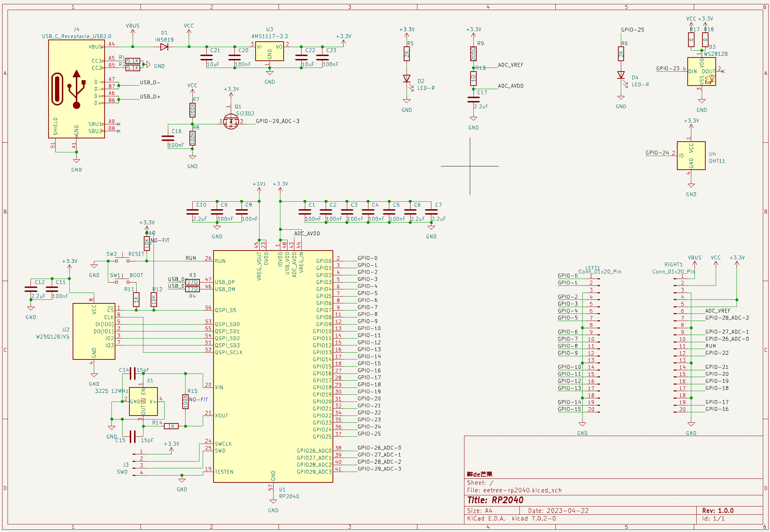Image resolution: width=770 pixels, height=532 pixels.
Task: Select the 2.2uF capacitor C17
Action: click(x=473, y=99)
